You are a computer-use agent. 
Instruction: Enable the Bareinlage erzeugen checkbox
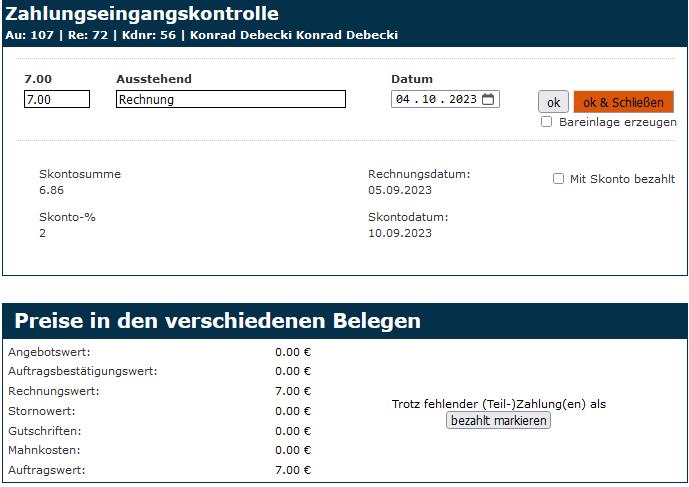pos(547,122)
